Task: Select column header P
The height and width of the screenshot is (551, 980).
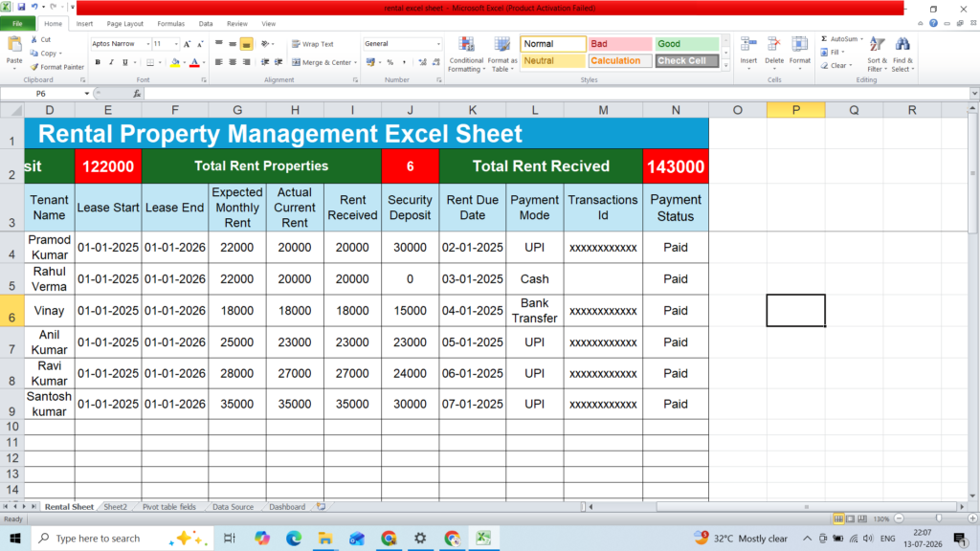Action: tap(795, 110)
